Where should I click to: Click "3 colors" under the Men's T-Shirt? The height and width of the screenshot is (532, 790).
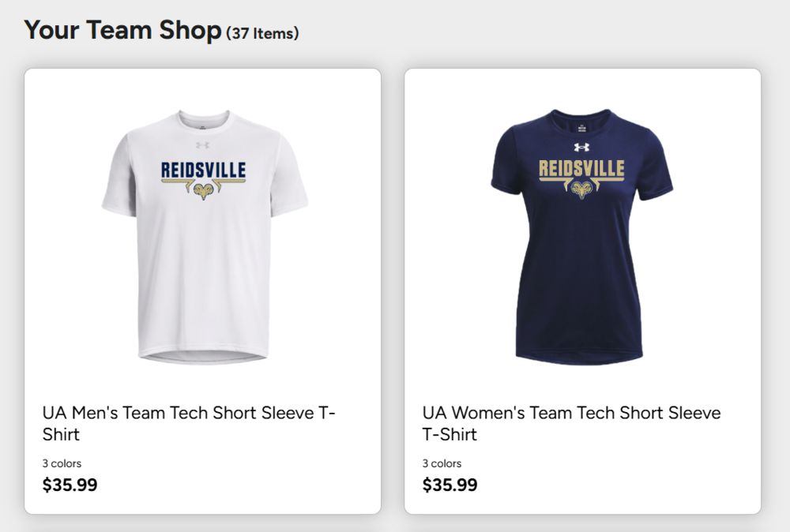(62, 463)
